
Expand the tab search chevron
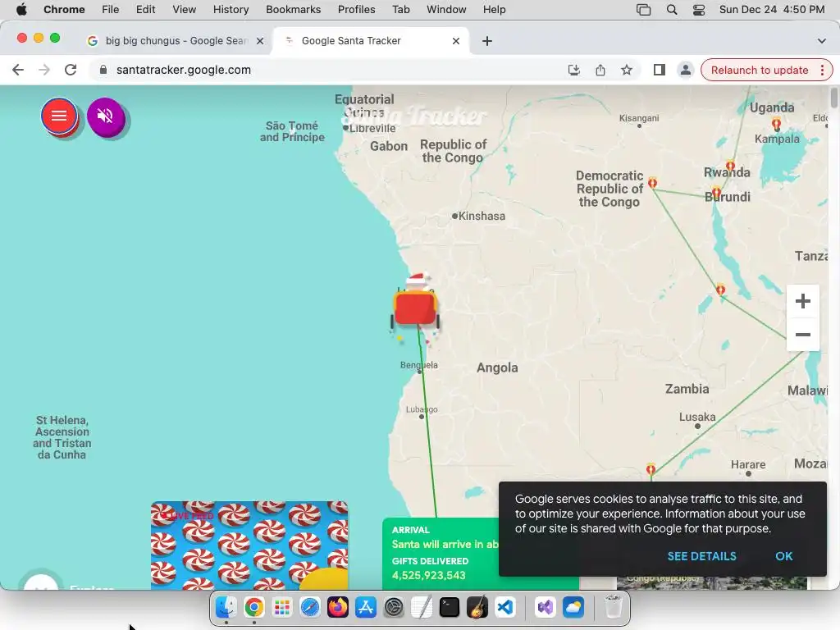821,41
